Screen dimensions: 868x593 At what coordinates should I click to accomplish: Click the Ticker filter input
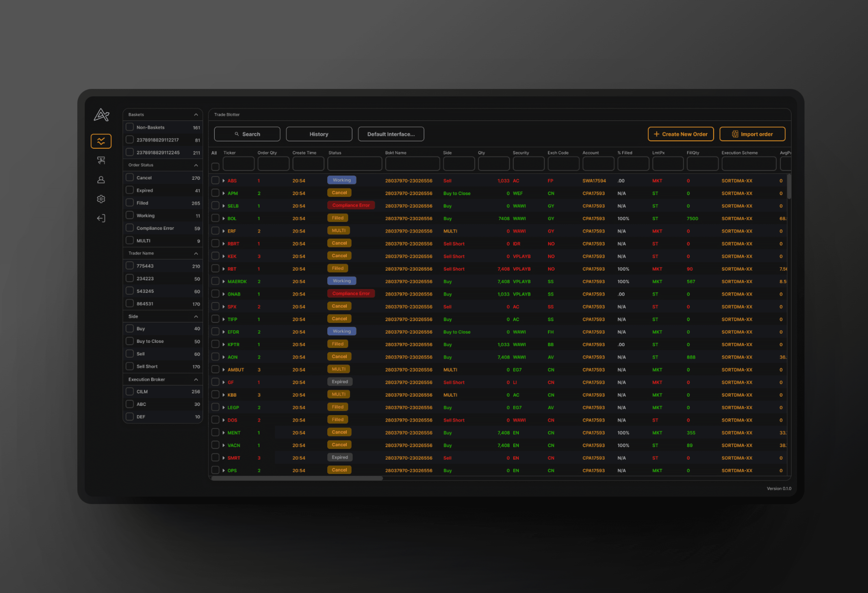click(239, 164)
